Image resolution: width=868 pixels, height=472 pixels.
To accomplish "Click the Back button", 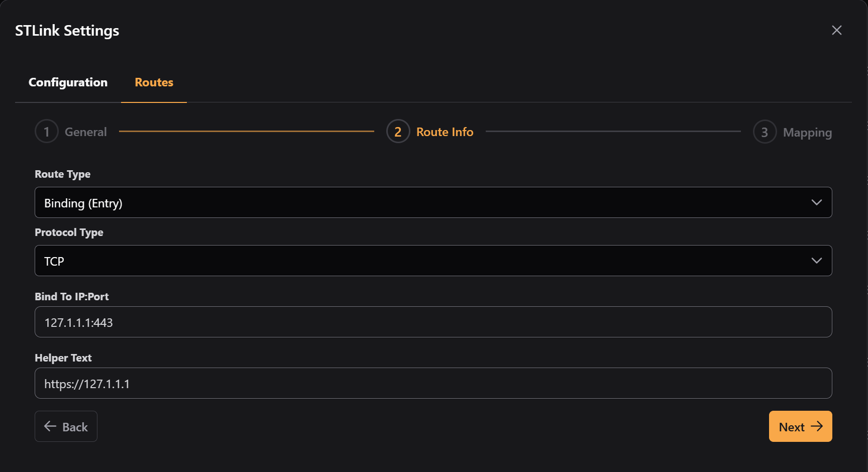I will (66, 426).
